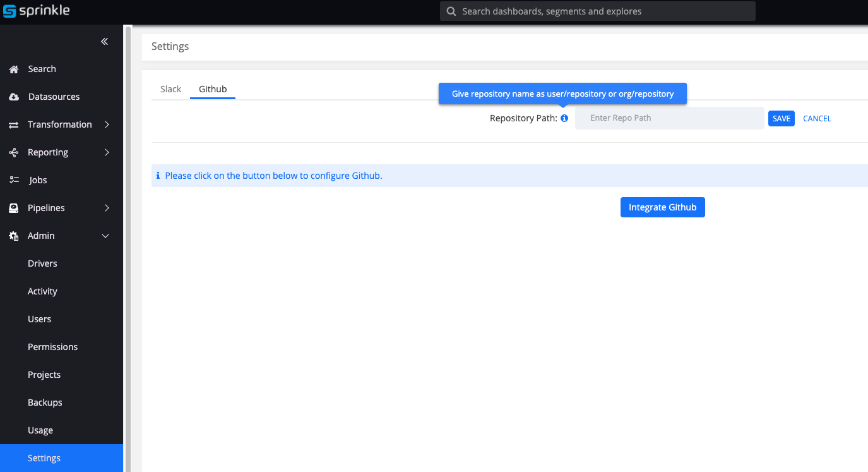Click the Reporting share-nodes icon
The image size is (868, 472).
pos(13,152)
